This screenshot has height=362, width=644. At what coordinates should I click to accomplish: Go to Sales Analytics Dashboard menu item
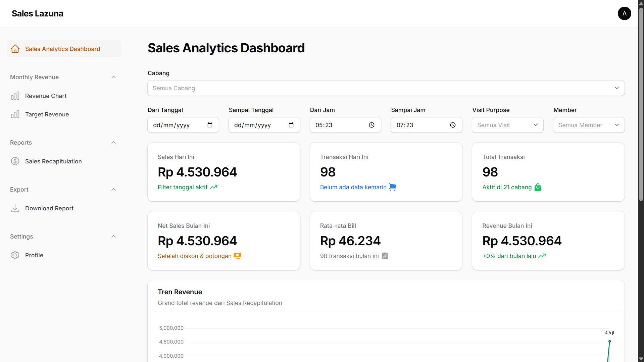64,49
